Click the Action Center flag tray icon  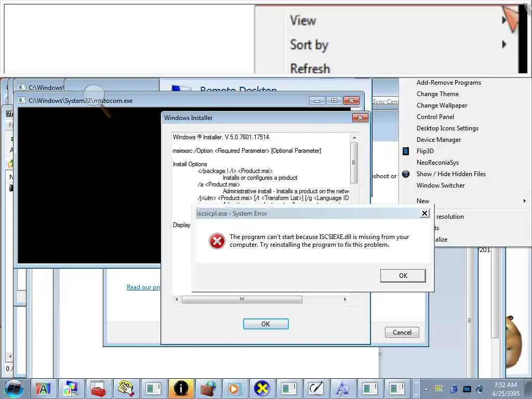454,389
